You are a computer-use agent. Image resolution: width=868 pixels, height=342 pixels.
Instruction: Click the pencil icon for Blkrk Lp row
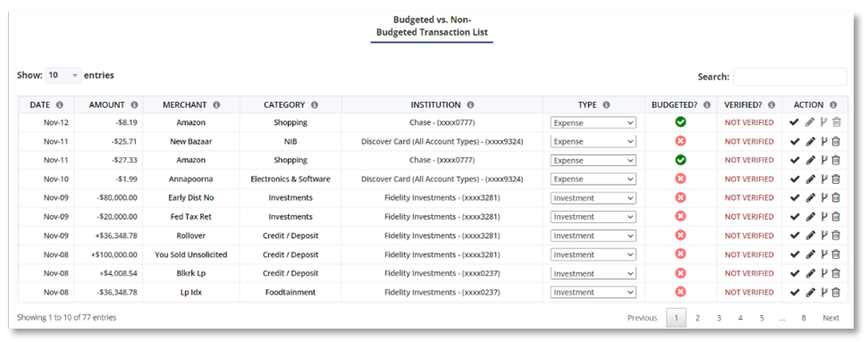(811, 273)
